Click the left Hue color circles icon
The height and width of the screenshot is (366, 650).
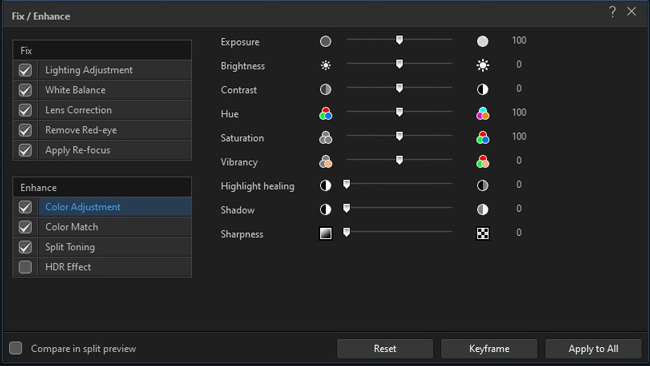point(325,113)
